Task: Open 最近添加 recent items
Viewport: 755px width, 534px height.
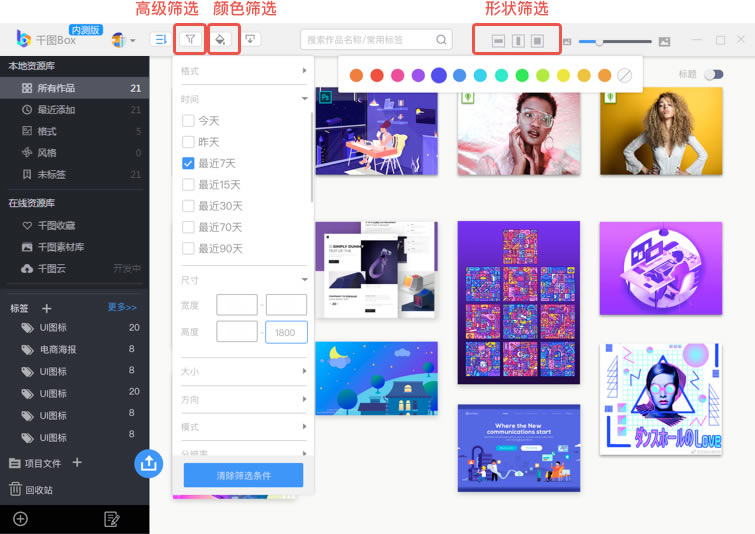Action: coord(75,110)
